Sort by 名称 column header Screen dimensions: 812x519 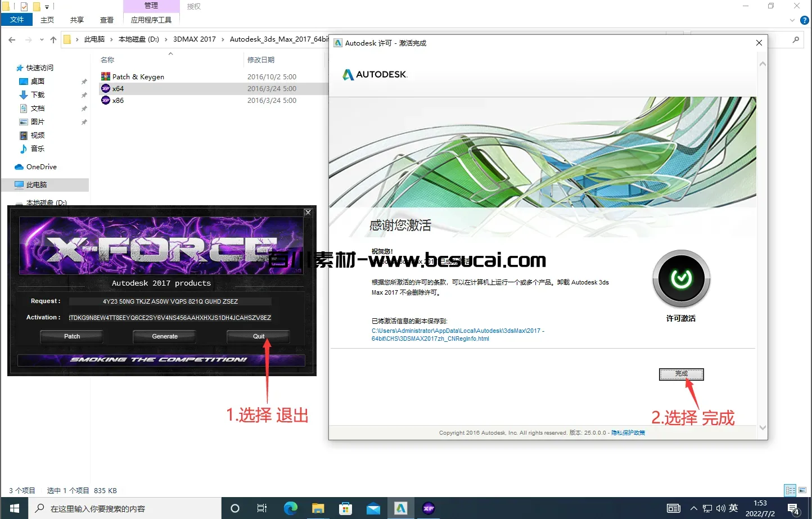(107, 60)
